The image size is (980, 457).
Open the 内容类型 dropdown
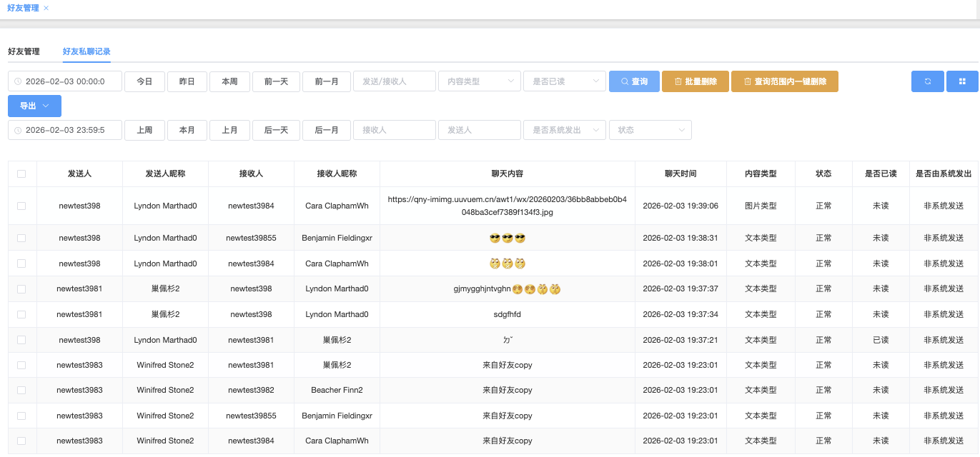[479, 81]
